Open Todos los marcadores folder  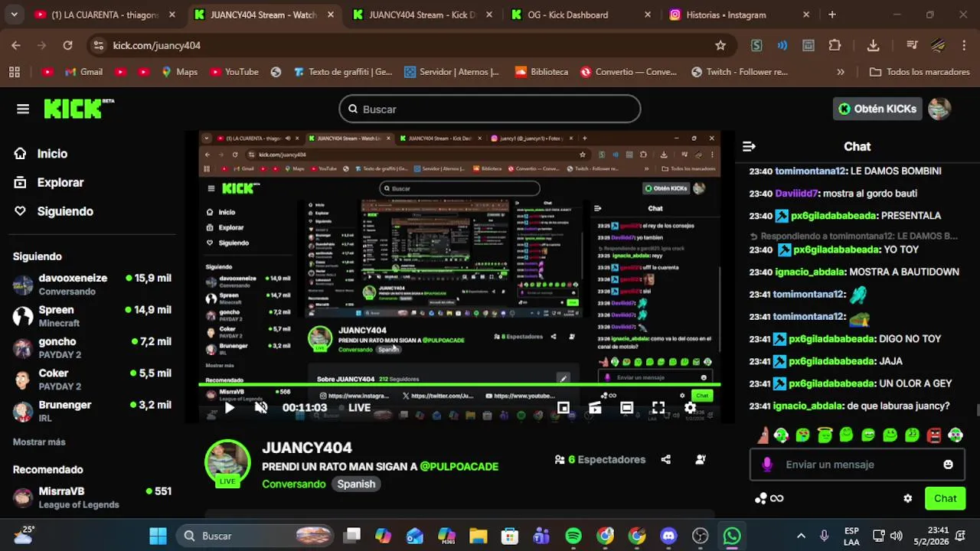920,72
